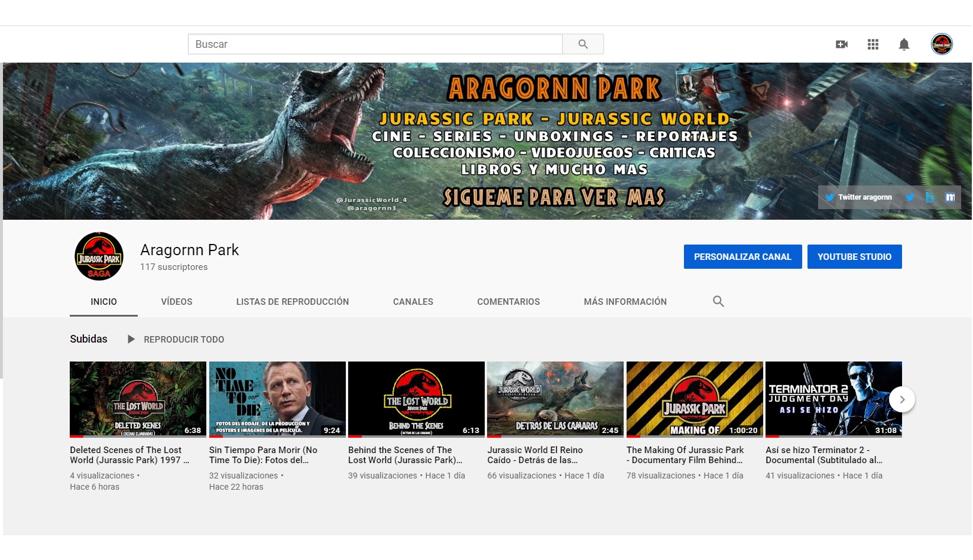
Task: Click '78 visualizaciones' under Making Of Jurassic Park
Action: 661,476
